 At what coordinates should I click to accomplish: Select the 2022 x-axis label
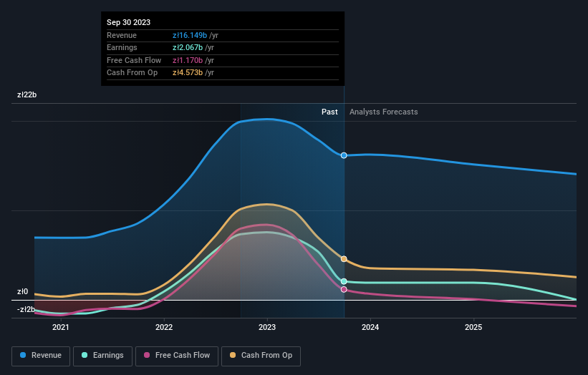(x=164, y=327)
